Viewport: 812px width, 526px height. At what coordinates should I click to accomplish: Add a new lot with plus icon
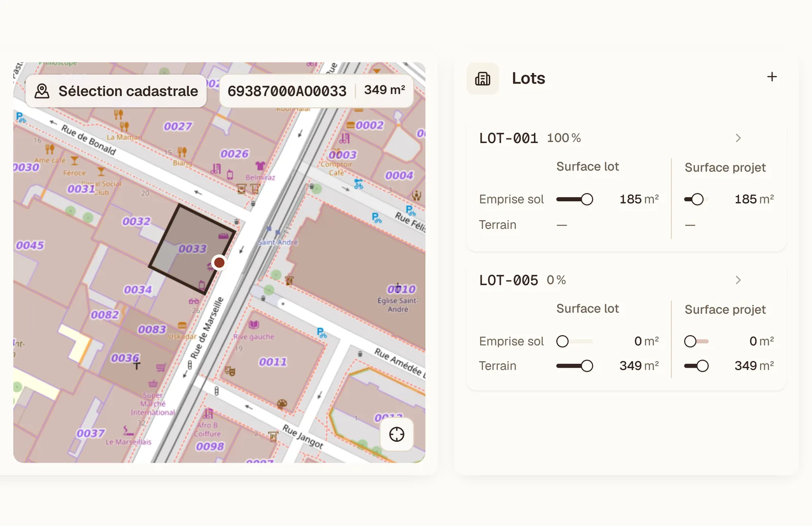(772, 77)
